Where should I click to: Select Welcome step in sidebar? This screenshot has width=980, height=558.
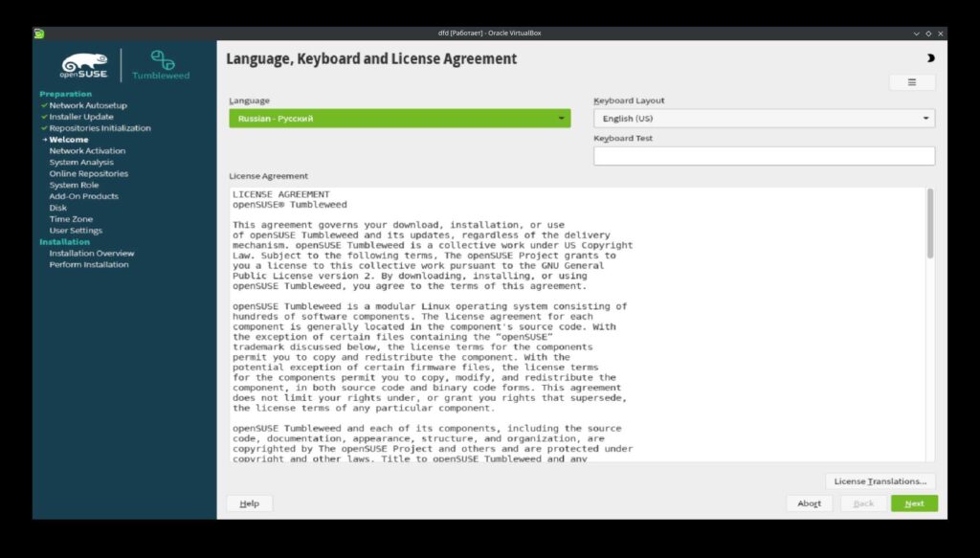pyautogui.click(x=69, y=140)
